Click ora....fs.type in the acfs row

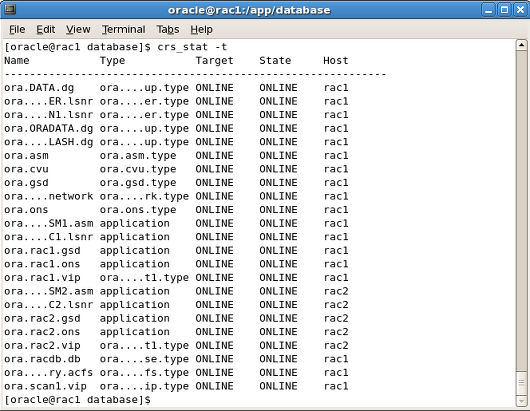coord(144,372)
